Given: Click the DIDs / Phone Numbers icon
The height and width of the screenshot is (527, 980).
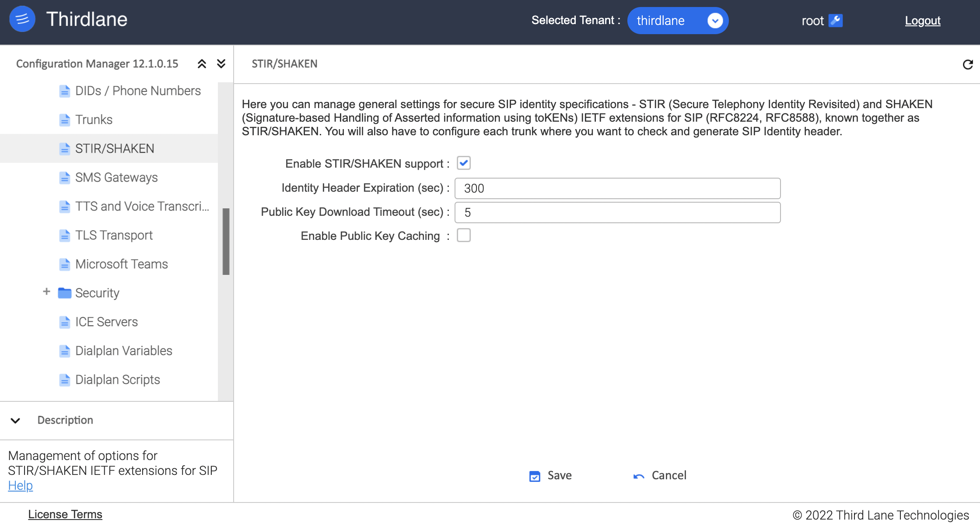Looking at the screenshot, I should (65, 90).
